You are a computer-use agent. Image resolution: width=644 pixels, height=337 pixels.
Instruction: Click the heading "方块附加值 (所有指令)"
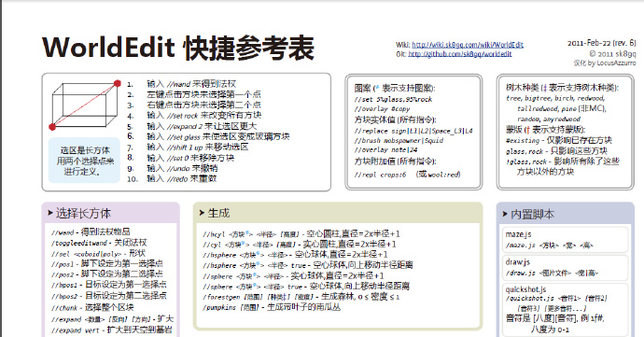395,161
